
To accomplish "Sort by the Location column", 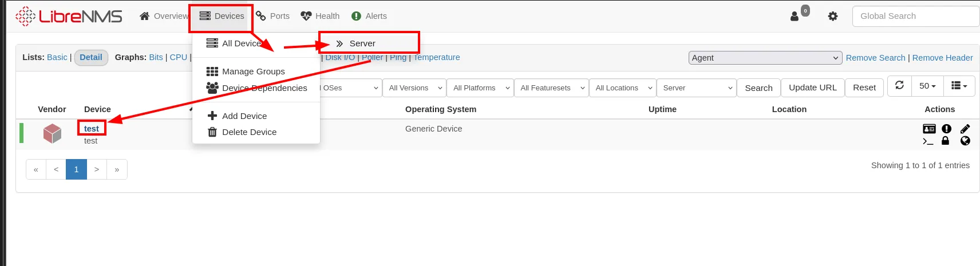I will [789, 109].
